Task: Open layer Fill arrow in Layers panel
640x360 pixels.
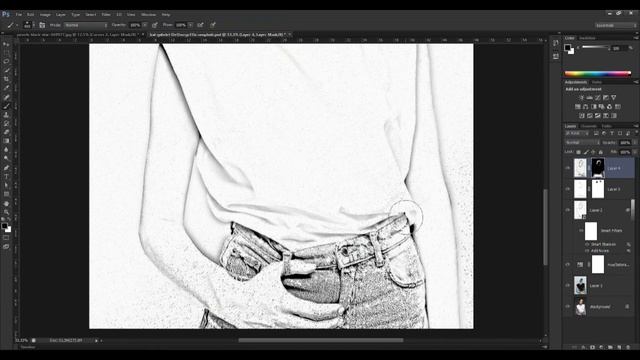Action: click(x=635, y=152)
